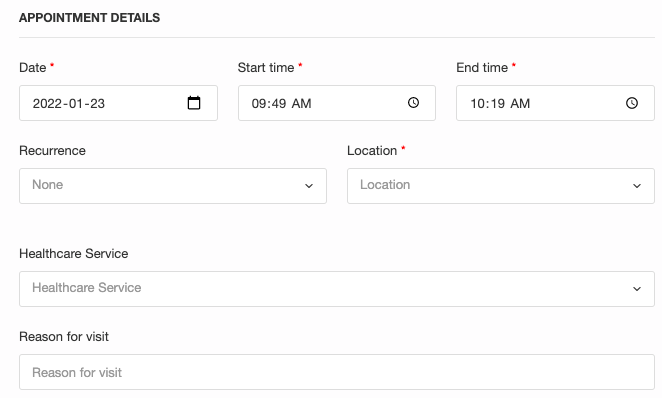Image resolution: width=662 pixels, height=398 pixels.
Task: Open the calendar picker icon in Date field
Action: (194, 103)
